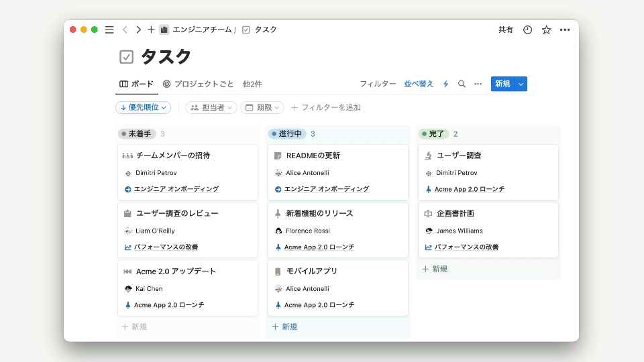
Task: Go forward with the right arrow
Action: point(138,29)
